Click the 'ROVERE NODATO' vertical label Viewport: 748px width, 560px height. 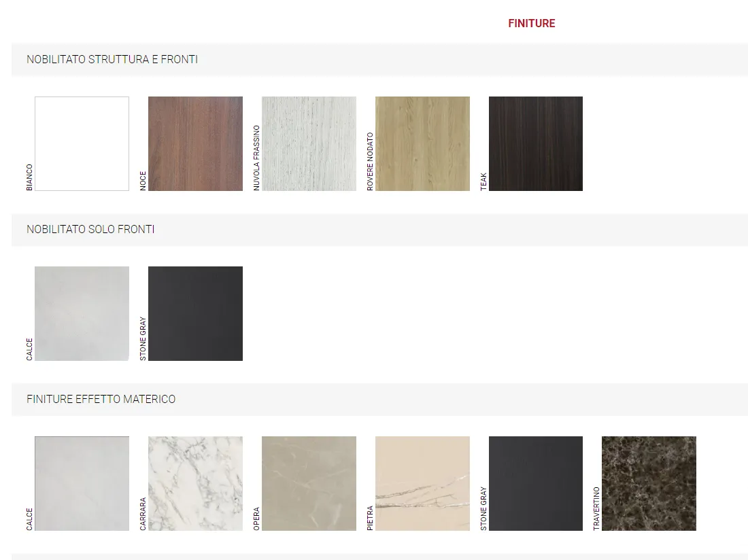click(x=370, y=162)
